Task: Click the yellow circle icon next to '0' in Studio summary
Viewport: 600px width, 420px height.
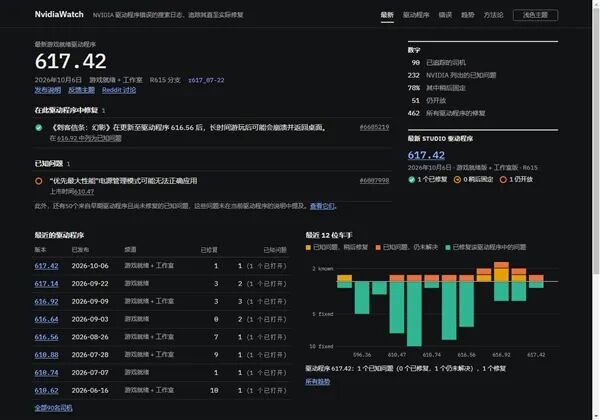Action: coord(457,179)
